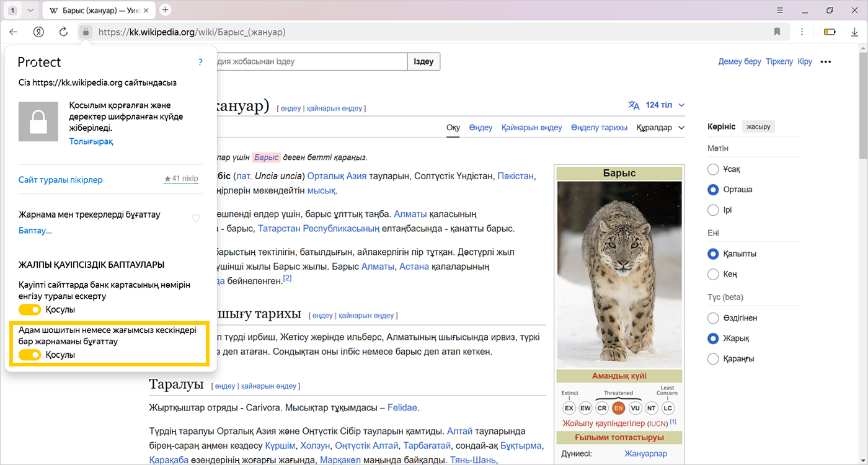Bookmark this page using bookmark icon
This screenshot has width=868, height=465.
(777, 32)
